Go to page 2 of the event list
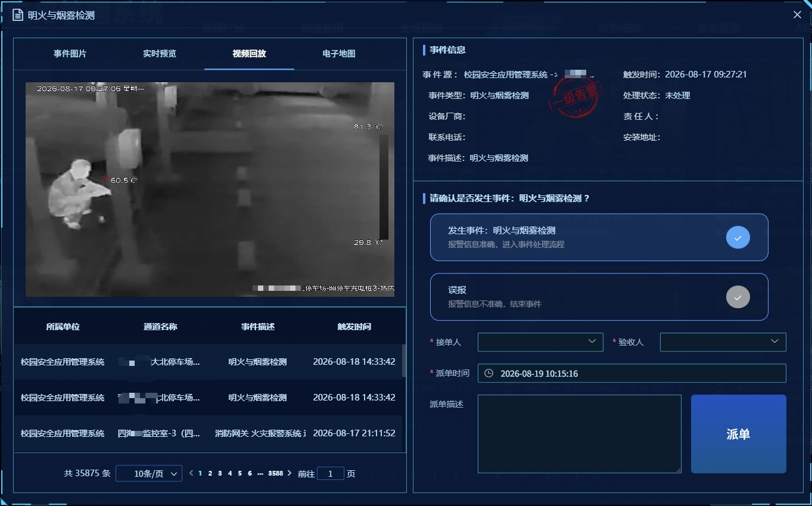This screenshot has height=506, width=812. tap(210, 474)
